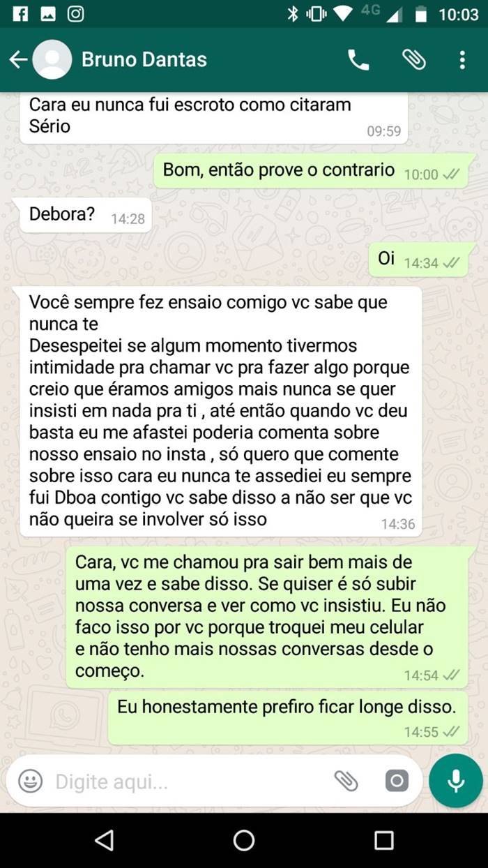Viewport: 488px width, 868px height.
Task: Go back using the header arrow
Action: [x=18, y=60]
